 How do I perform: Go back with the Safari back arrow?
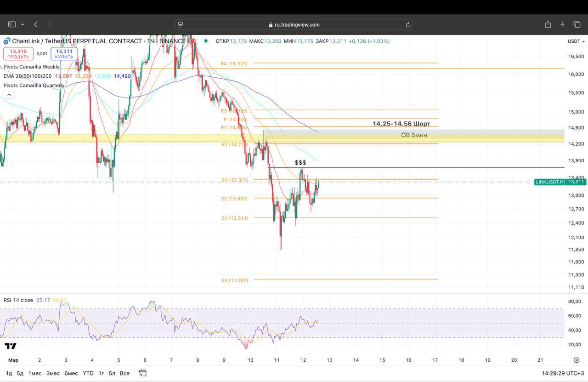coord(36,24)
